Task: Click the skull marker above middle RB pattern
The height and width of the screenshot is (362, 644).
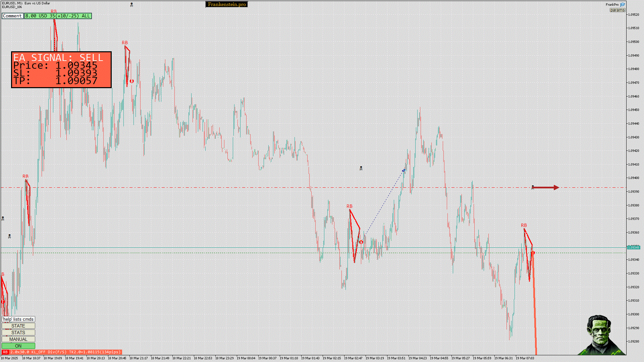Action: [x=361, y=168]
